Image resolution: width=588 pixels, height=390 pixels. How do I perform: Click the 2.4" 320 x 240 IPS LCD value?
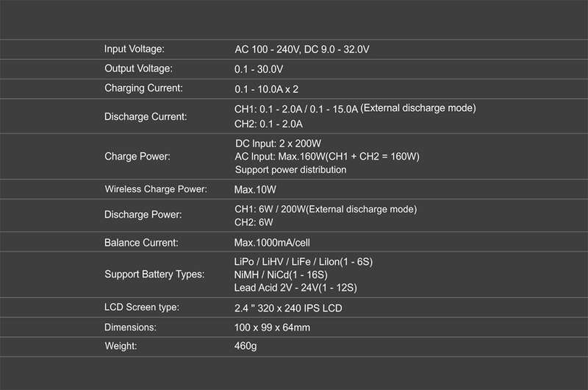pos(288,308)
